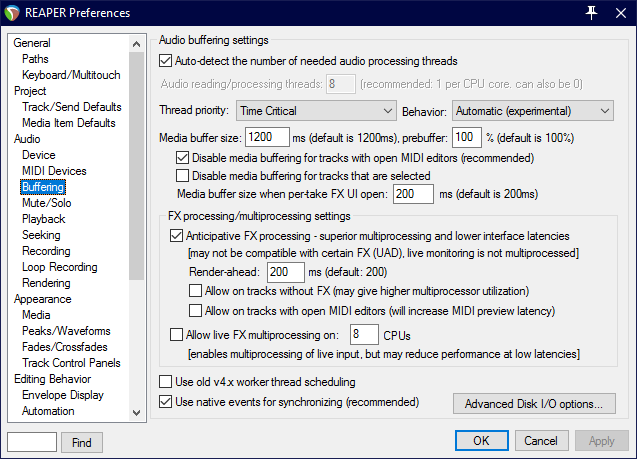Enable old v4.x worker thread scheduling
The width and height of the screenshot is (637, 459).
166,382
